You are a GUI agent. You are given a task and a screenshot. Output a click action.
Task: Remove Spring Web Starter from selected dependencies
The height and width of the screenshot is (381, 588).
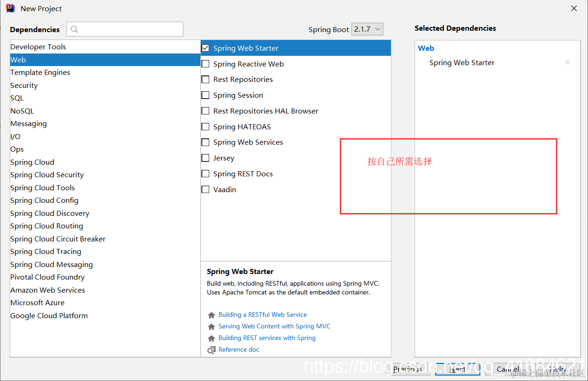point(567,62)
